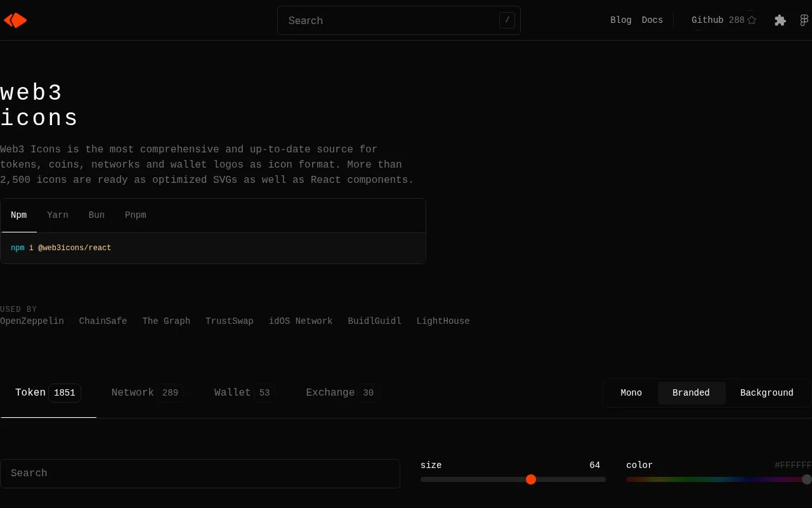Click the size value 64
This screenshot has width=812, height=508.
[594, 465]
